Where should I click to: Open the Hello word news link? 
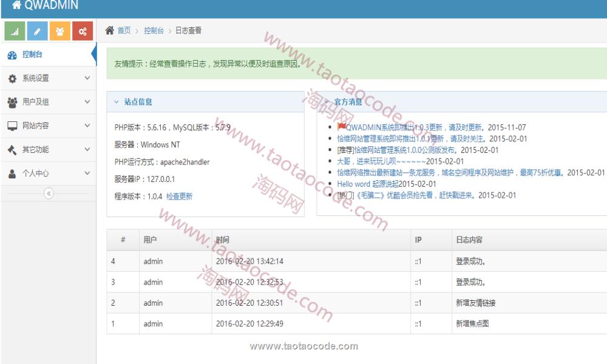pyautogui.click(x=353, y=184)
